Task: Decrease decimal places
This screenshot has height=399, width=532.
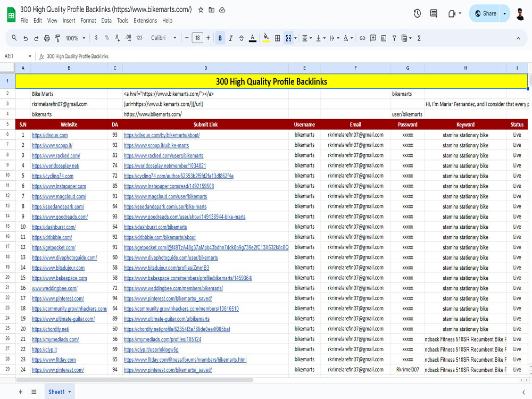Action: 118,38
